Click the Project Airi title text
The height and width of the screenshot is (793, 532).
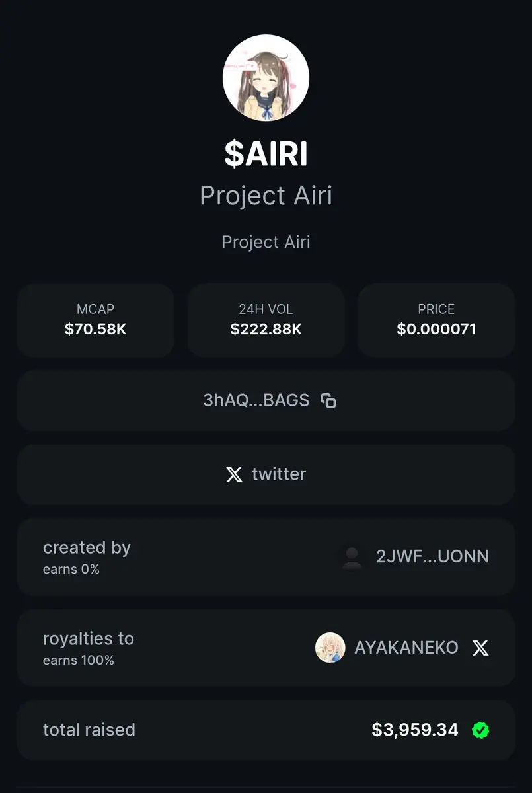click(x=266, y=196)
